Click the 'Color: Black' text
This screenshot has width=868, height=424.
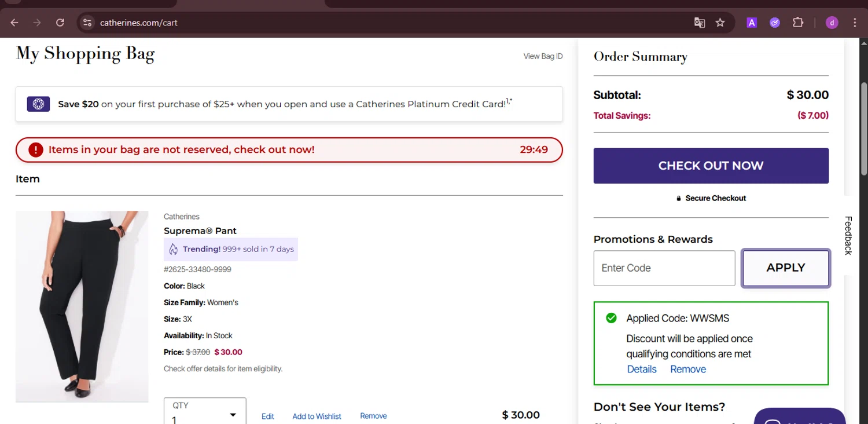coord(184,286)
